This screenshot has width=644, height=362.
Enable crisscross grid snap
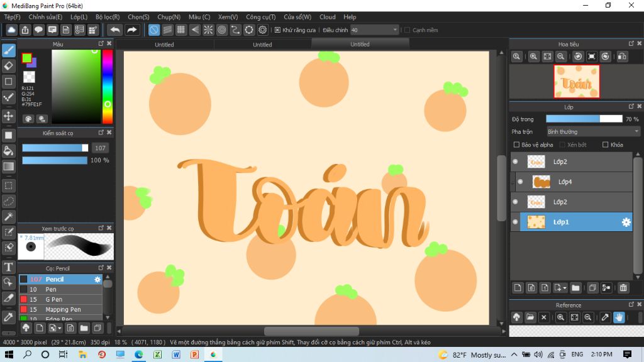click(x=180, y=30)
